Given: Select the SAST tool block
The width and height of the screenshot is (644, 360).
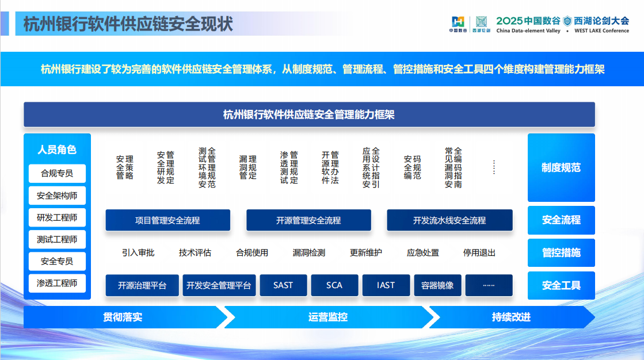Looking at the screenshot, I should 283,285.
